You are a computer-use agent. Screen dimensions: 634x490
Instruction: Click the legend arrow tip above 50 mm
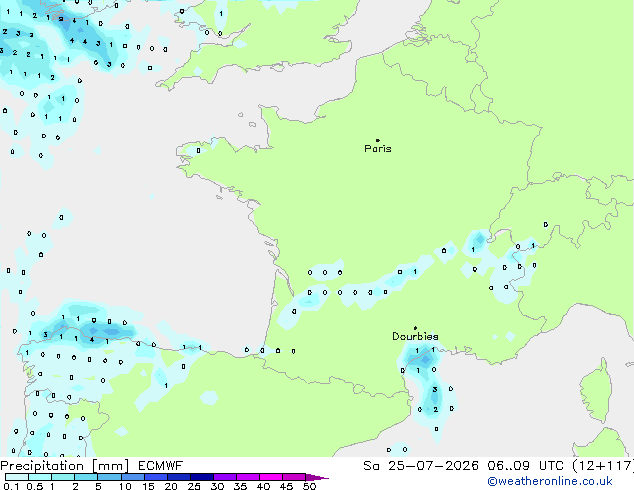pyautogui.click(x=317, y=477)
